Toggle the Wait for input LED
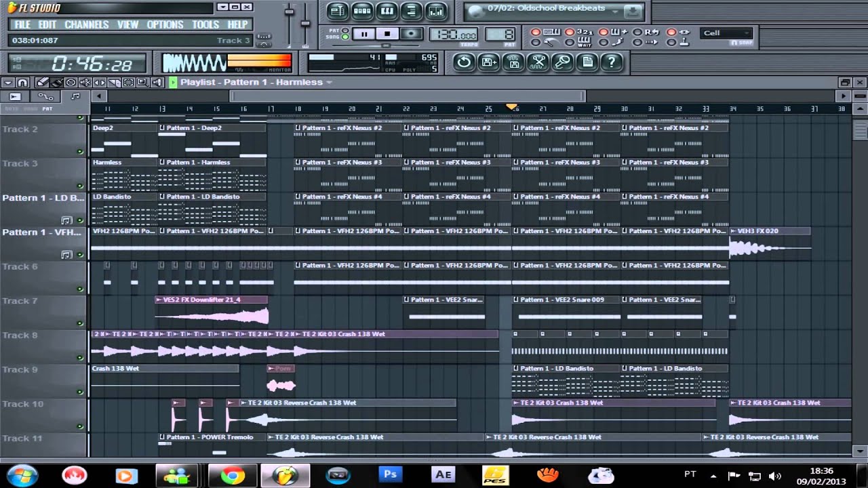 570,43
